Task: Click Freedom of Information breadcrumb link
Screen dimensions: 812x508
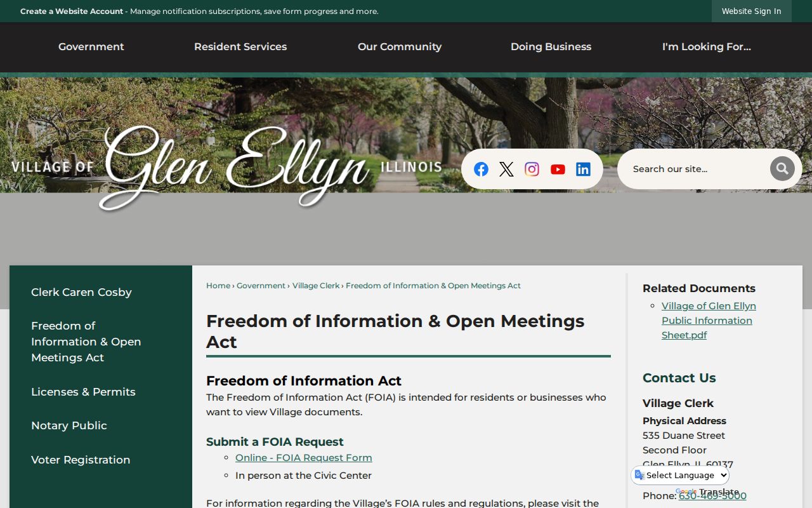Action: [x=433, y=286]
